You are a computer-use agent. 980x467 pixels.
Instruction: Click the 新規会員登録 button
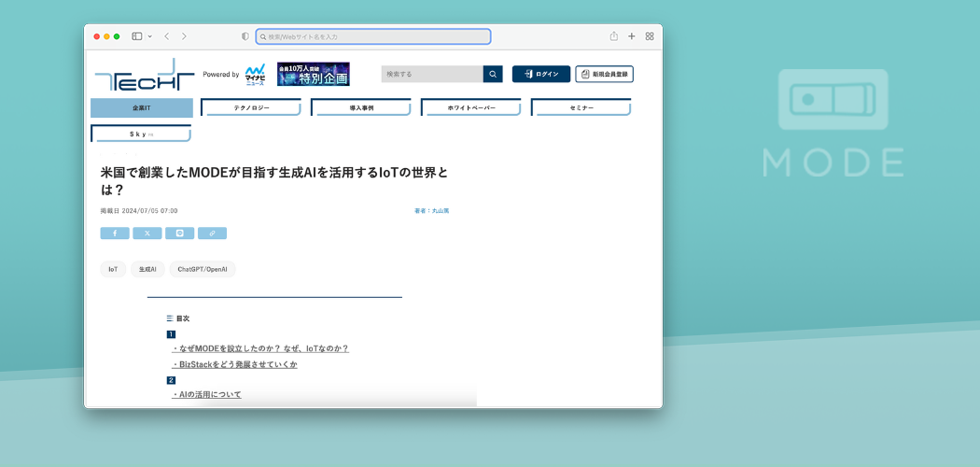[x=605, y=74]
